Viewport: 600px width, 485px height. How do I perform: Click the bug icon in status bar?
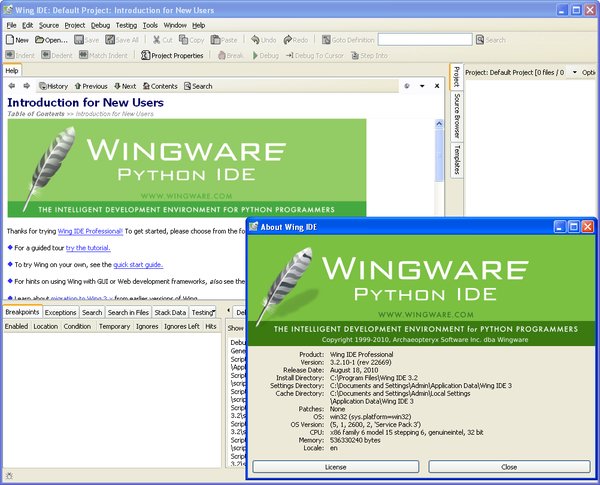pos(9,476)
